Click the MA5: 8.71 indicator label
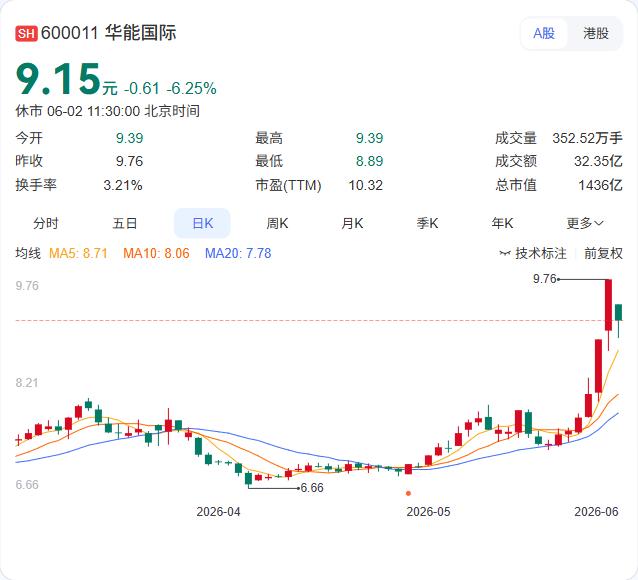Image resolution: width=638 pixels, height=580 pixels. click(78, 254)
